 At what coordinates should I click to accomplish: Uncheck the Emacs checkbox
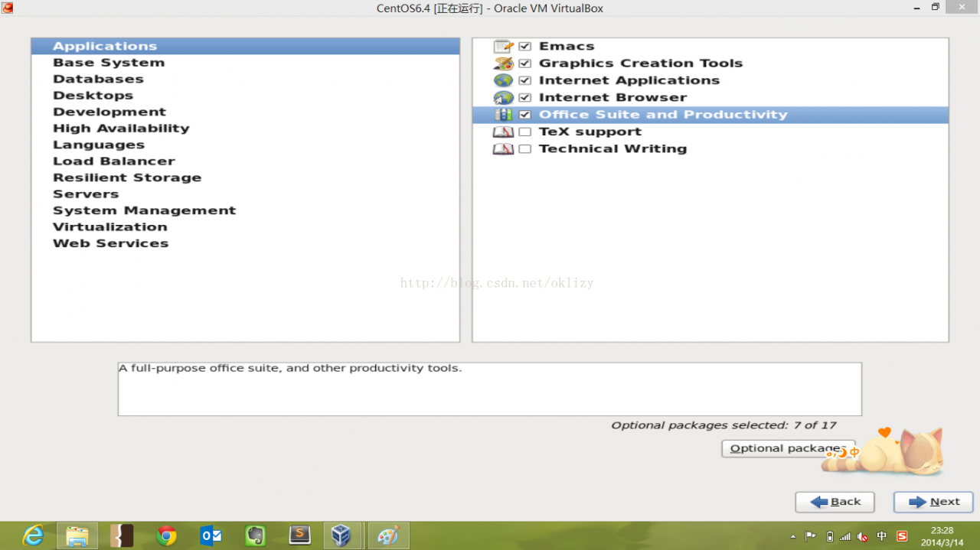tap(524, 47)
